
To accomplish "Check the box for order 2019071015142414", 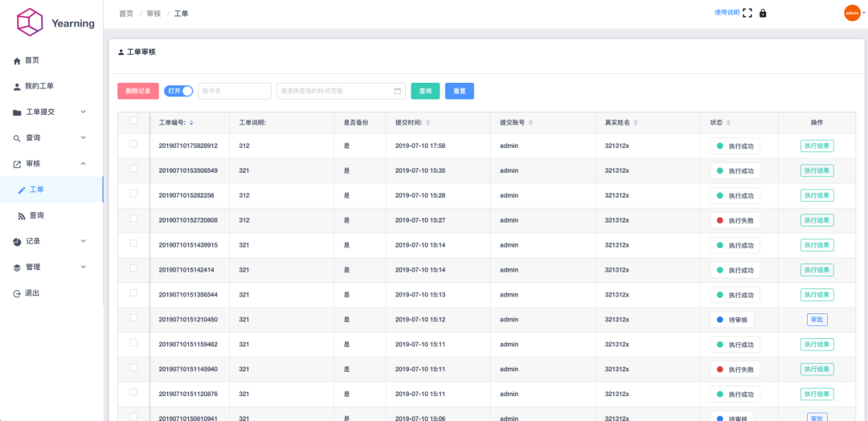I will click(x=133, y=268).
